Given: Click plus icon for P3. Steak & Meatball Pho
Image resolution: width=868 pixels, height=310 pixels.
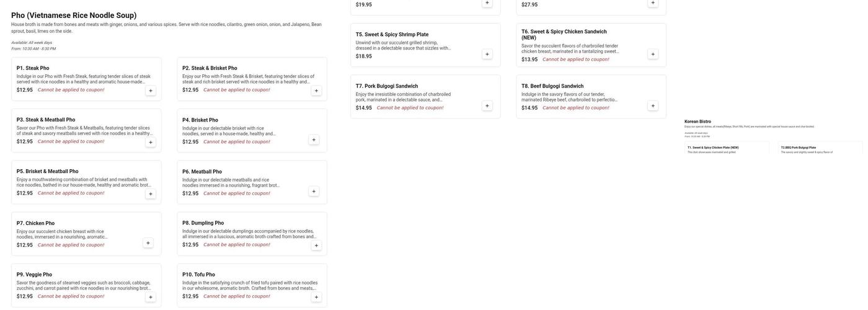Looking at the screenshot, I should point(151,143).
